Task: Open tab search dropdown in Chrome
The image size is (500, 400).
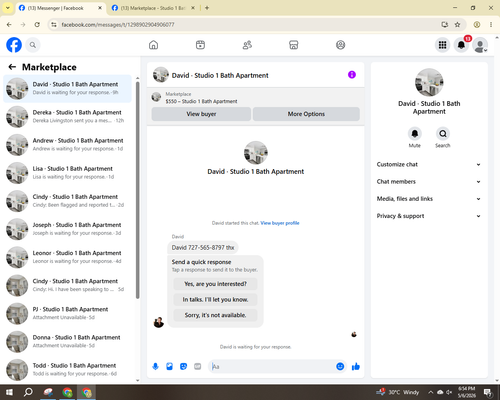Action: pyautogui.click(x=8, y=8)
